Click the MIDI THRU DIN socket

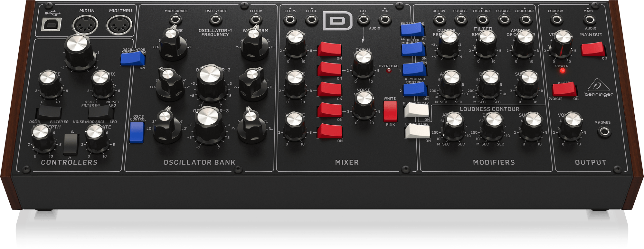click(x=119, y=25)
